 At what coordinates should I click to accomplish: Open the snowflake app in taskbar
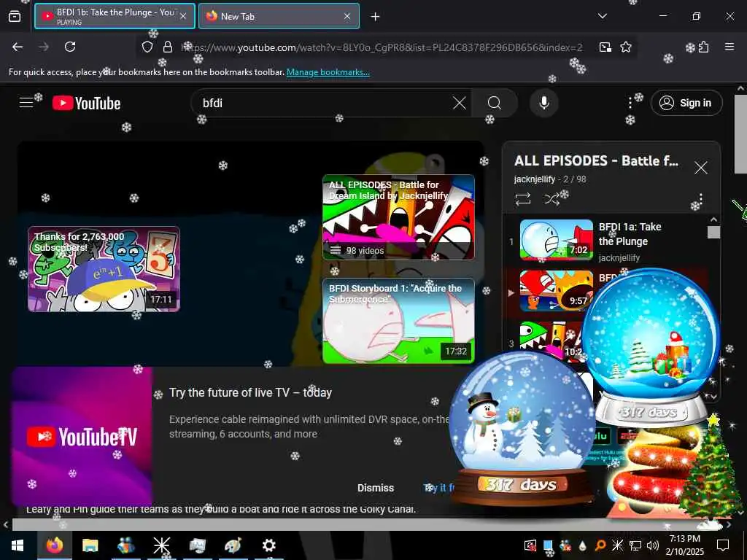[x=161, y=545]
